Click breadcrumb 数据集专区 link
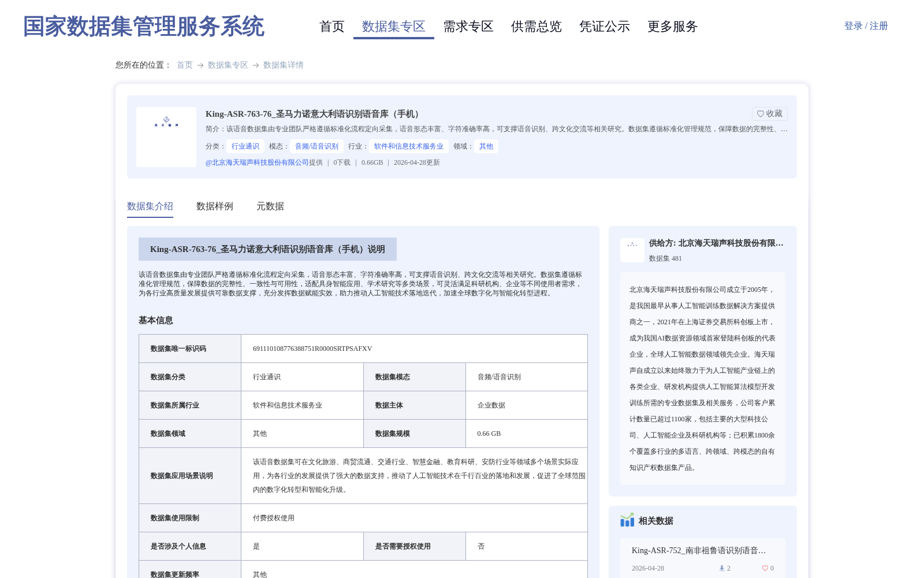This screenshot has width=924, height=578. (x=228, y=65)
